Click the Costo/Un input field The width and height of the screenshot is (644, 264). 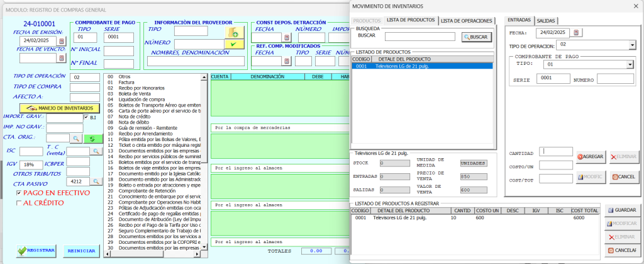pos(556,165)
